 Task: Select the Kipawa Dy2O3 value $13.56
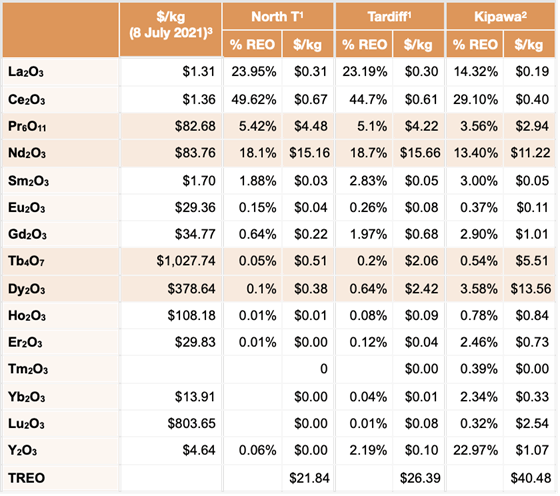(530, 289)
